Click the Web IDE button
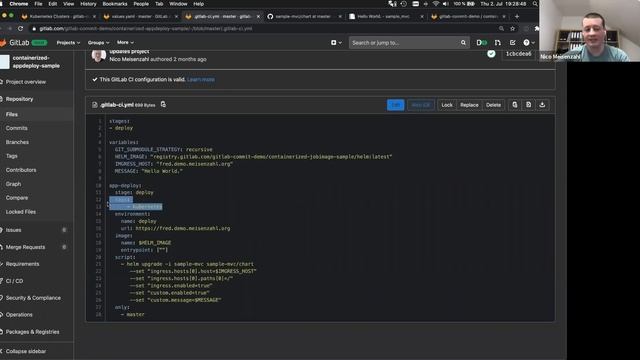The height and width of the screenshot is (360, 640). (x=421, y=105)
